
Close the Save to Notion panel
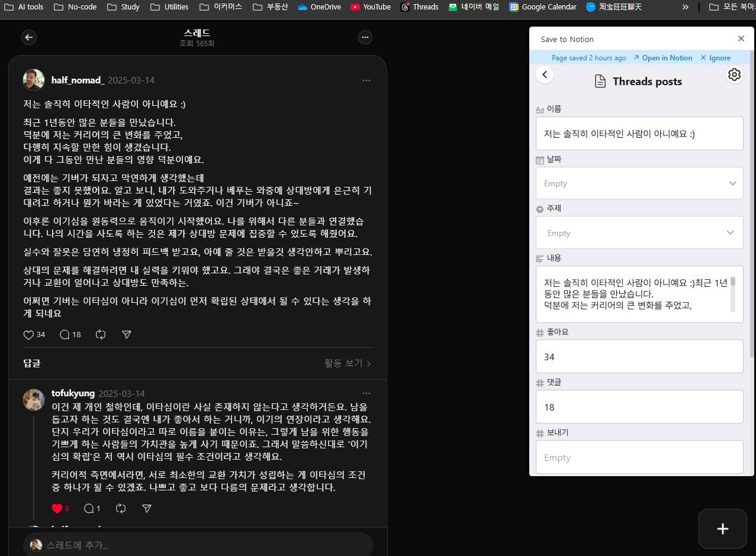coord(741,38)
